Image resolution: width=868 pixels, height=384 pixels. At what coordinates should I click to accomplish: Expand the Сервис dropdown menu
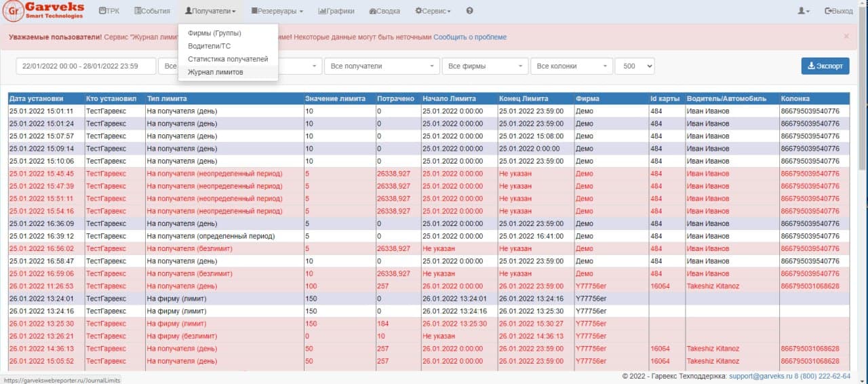[x=433, y=11]
